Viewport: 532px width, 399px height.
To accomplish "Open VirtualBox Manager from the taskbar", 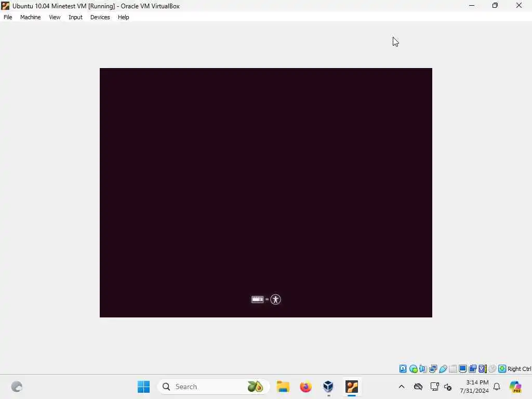I will [328, 387].
